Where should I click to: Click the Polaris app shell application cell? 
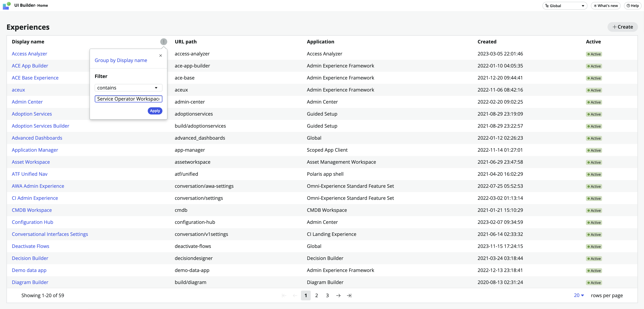325,174
